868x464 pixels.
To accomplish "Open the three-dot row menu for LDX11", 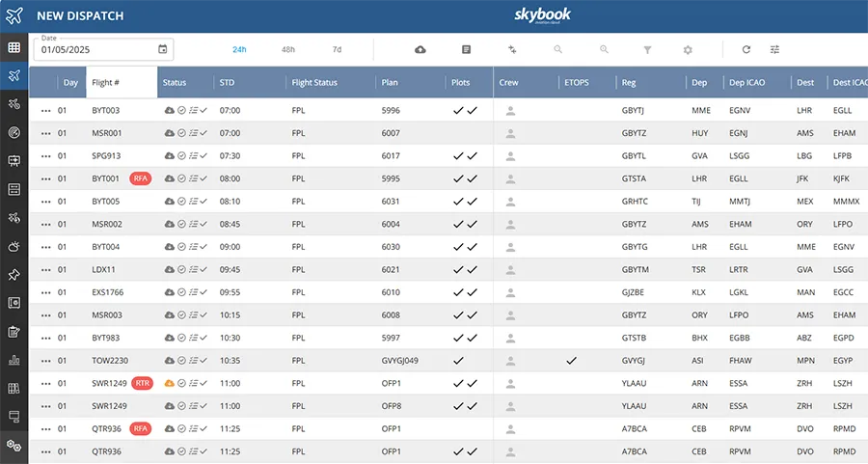I will pos(46,270).
